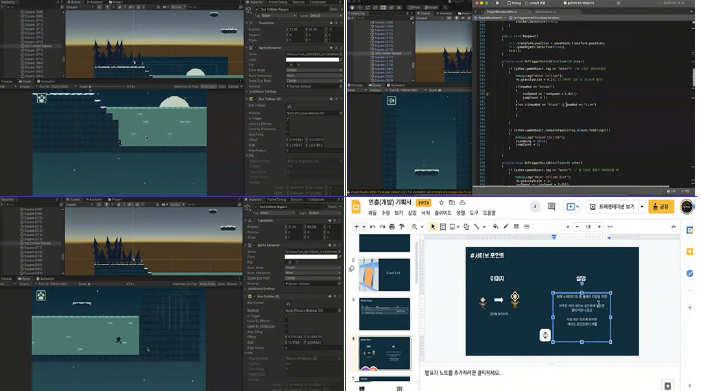Open the comment history icon in Slides

tap(551, 206)
